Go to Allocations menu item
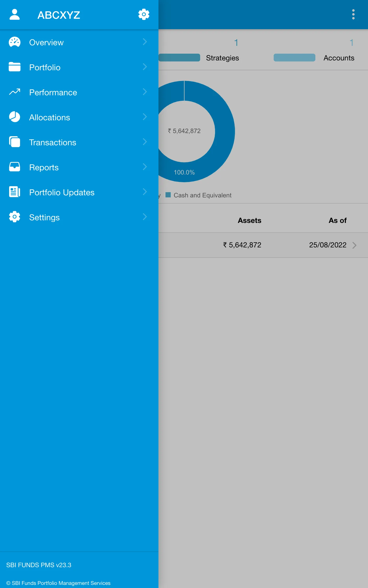 click(79, 117)
